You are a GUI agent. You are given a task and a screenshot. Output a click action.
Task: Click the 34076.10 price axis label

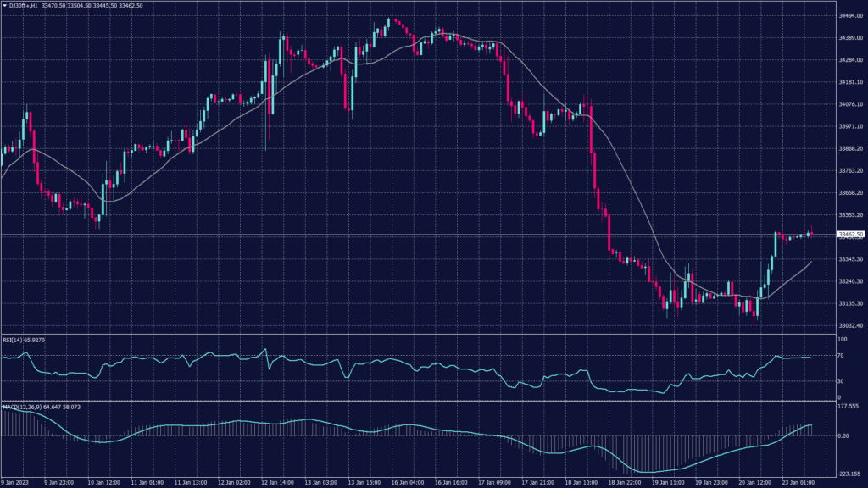point(850,105)
